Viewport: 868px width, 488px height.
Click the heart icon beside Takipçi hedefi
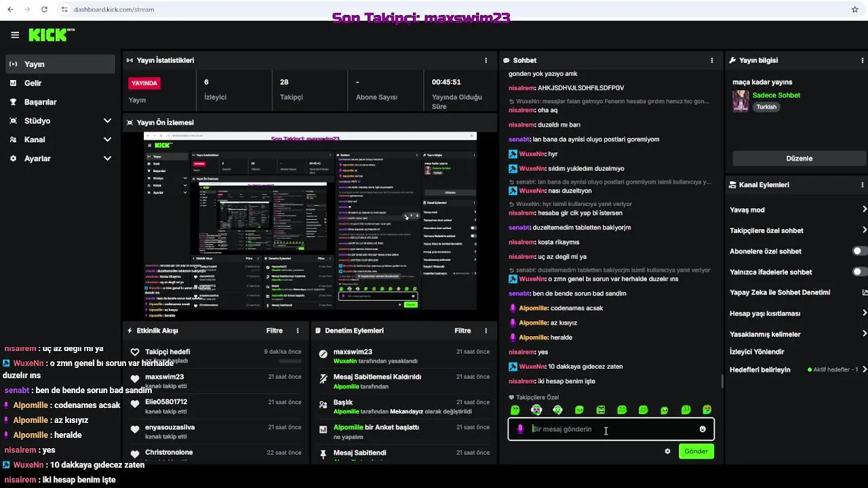click(x=135, y=352)
